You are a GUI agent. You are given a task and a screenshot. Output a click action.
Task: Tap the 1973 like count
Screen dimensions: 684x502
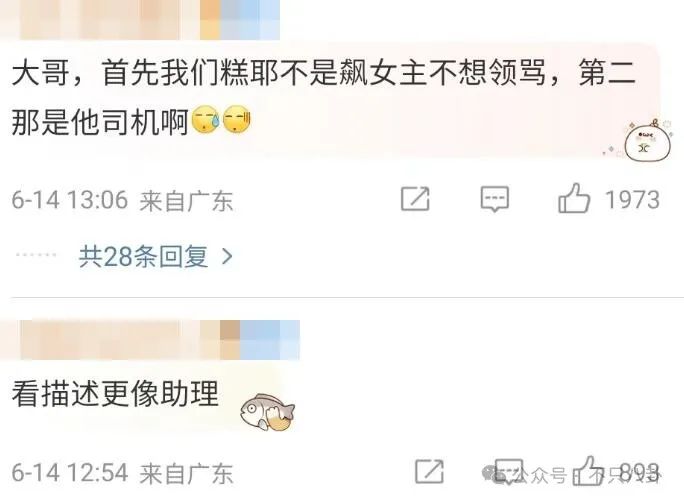pos(632,200)
